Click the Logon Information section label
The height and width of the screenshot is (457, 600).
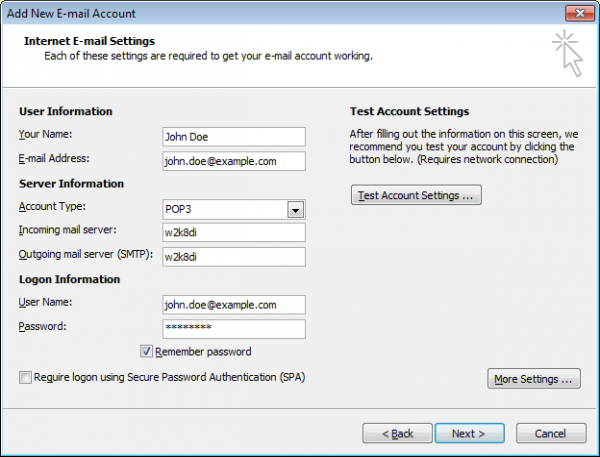point(70,280)
